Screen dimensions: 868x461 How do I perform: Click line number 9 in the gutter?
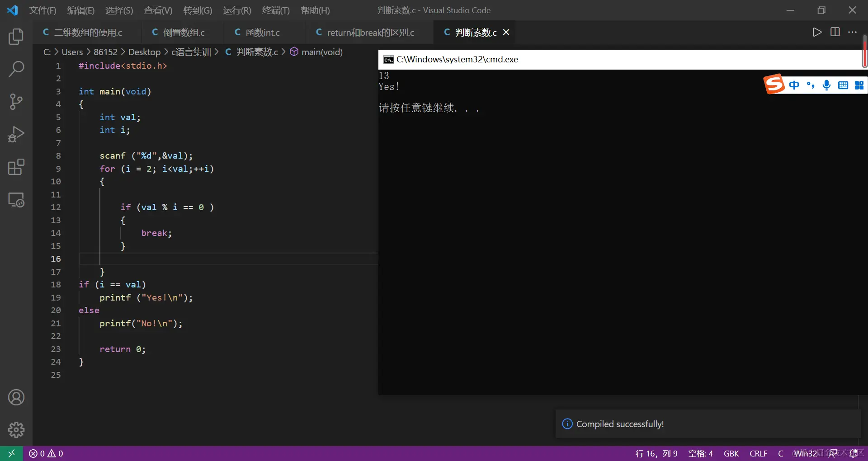(x=58, y=169)
